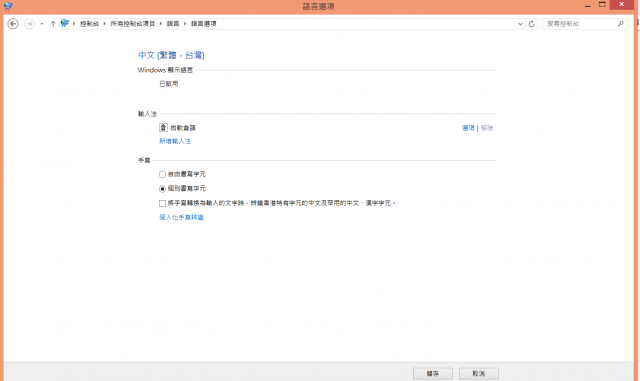
Task: Click the 儲存 button
Action: tap(433, 373)
